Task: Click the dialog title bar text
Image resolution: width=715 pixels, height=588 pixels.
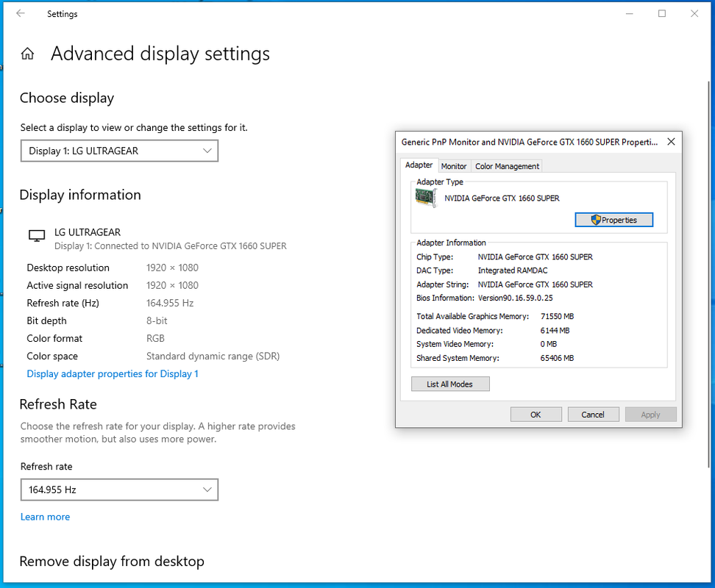Action: (x=530, y=142)
